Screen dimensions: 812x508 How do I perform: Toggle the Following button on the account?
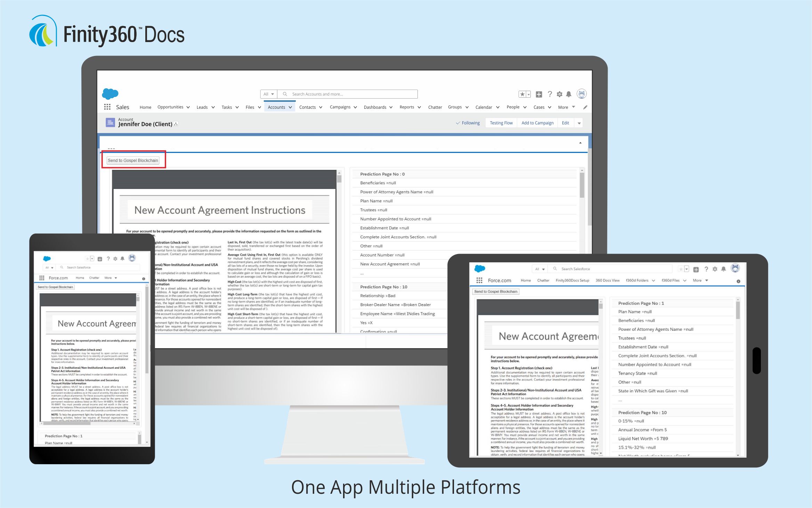tap(468, 123)
